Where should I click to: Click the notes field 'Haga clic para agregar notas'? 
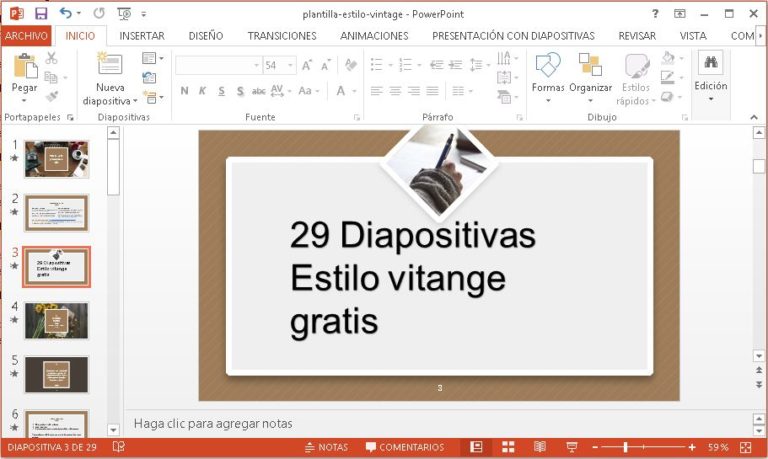(213, 424)
